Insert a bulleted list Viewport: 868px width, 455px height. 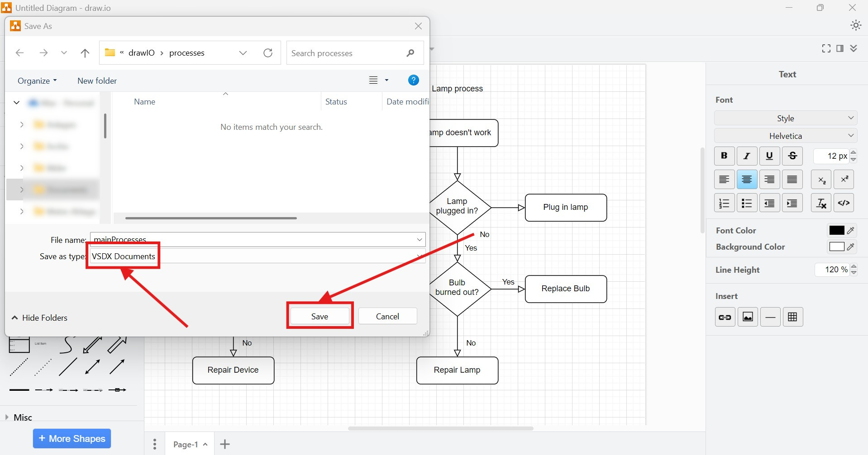point(747,203)
